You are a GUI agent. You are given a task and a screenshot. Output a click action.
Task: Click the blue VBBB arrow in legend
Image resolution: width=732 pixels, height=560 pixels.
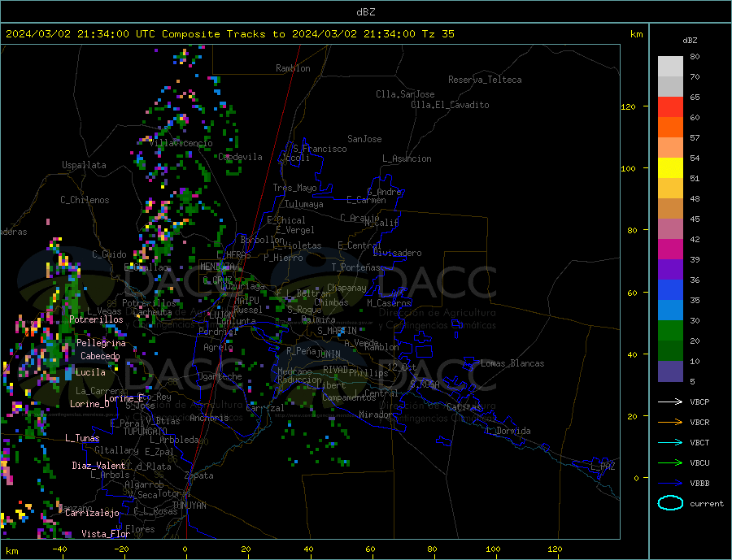[x=670, y=483]
